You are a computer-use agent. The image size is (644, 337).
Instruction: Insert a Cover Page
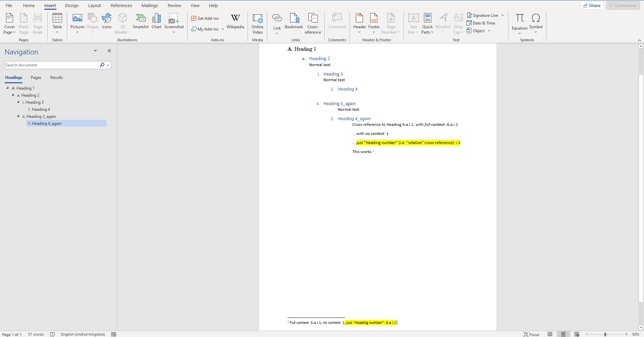click(9, 23)
